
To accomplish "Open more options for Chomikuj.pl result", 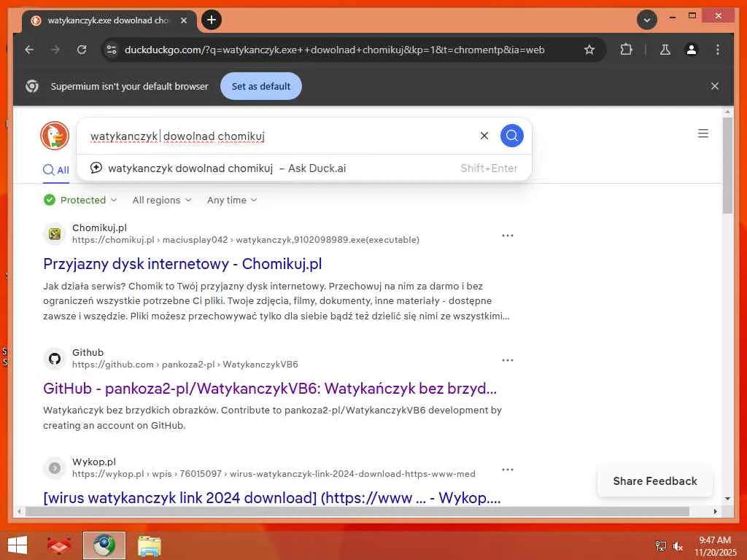I will point(508,236).
